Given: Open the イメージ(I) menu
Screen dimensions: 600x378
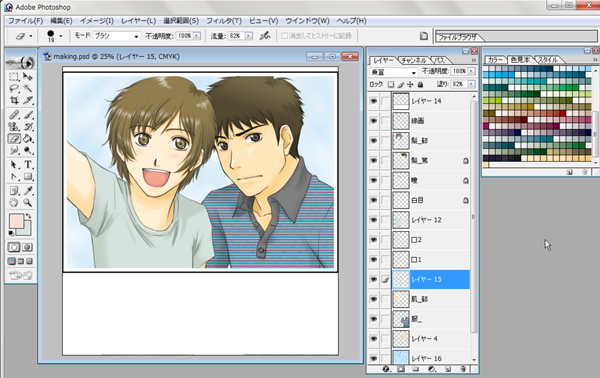Looking at the screenshot, I should [96, 21].
